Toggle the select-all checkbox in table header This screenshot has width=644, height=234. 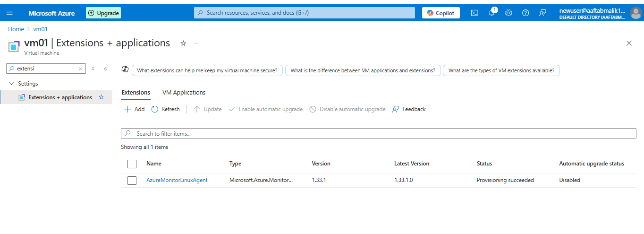click(132, 164)
